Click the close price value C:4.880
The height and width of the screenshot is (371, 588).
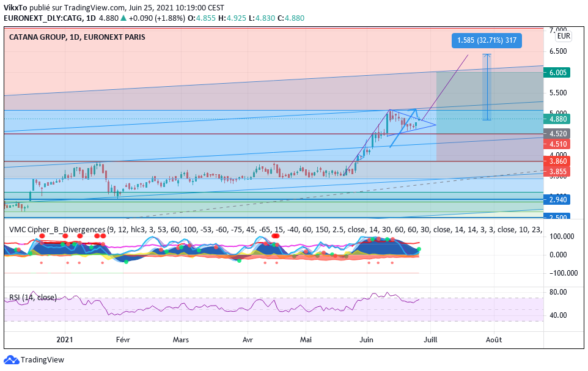click(291, 18)
